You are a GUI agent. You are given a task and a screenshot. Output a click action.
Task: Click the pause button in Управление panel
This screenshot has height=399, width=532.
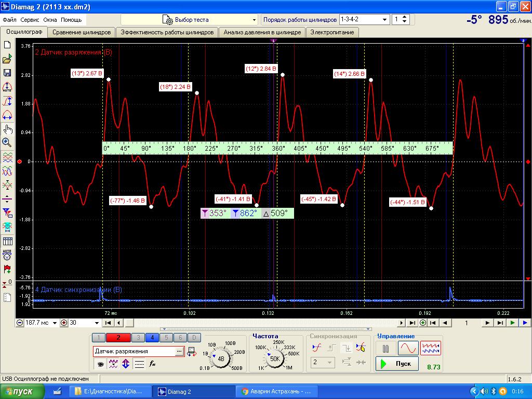385,348
